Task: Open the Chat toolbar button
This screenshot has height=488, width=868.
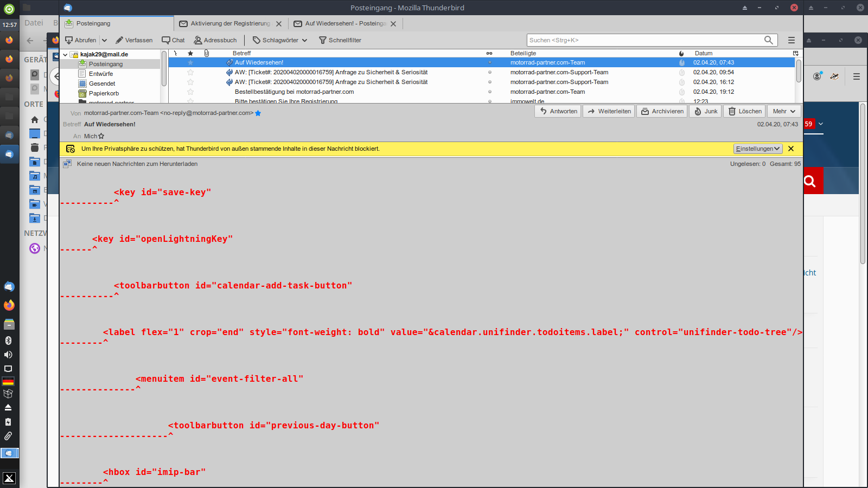Action: click(x=173, y=40)
